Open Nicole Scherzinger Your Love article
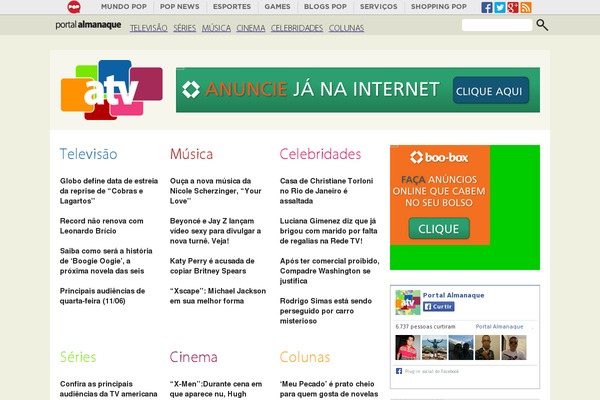600x400 pixels. [215, 191]
